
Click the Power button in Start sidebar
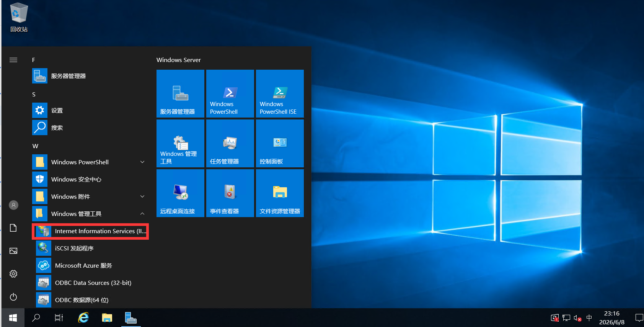click(13, 297)
